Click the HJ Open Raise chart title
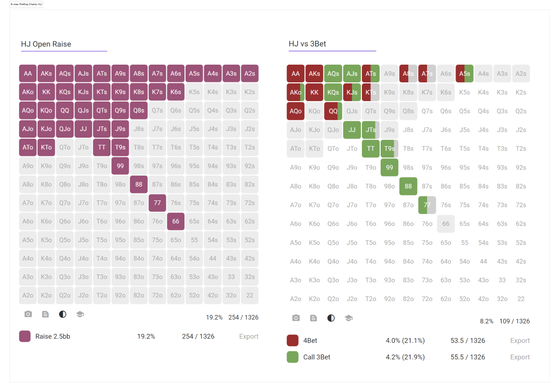The image size is (559, 392). pyautogui.click(x=46, y=44)
